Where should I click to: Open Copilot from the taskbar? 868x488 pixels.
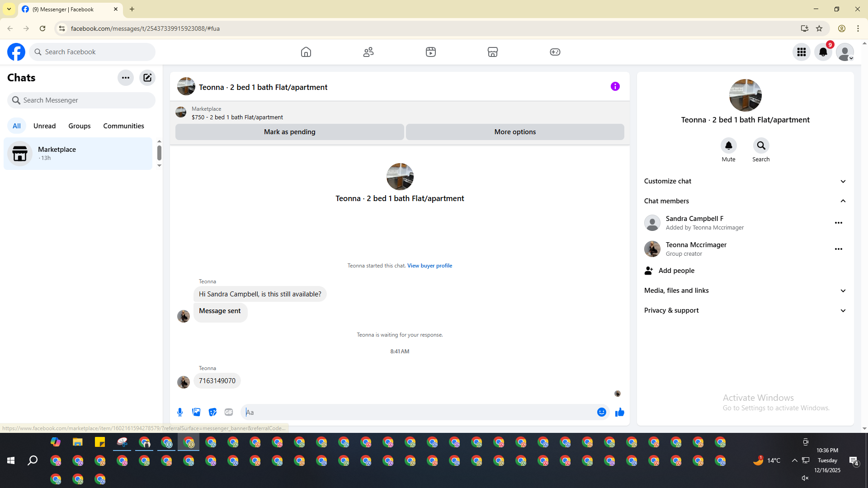pos(56,442)
